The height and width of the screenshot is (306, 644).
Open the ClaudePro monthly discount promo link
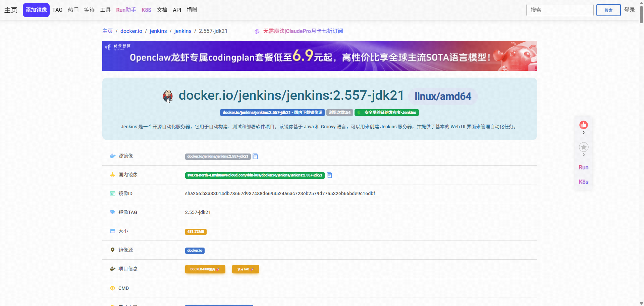point(303,31)
